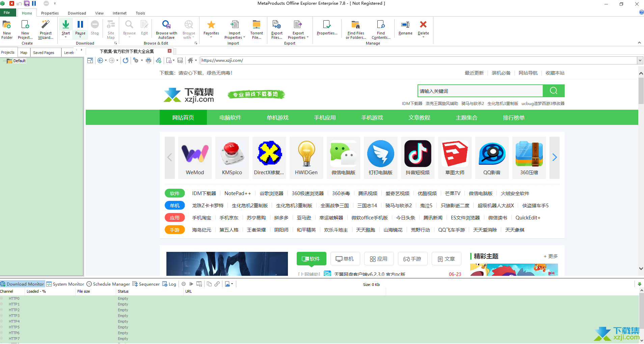This screenshot has height=344, width=644.
Task: Open the address bar URL history dropdown
Action: tap(640, 60)
